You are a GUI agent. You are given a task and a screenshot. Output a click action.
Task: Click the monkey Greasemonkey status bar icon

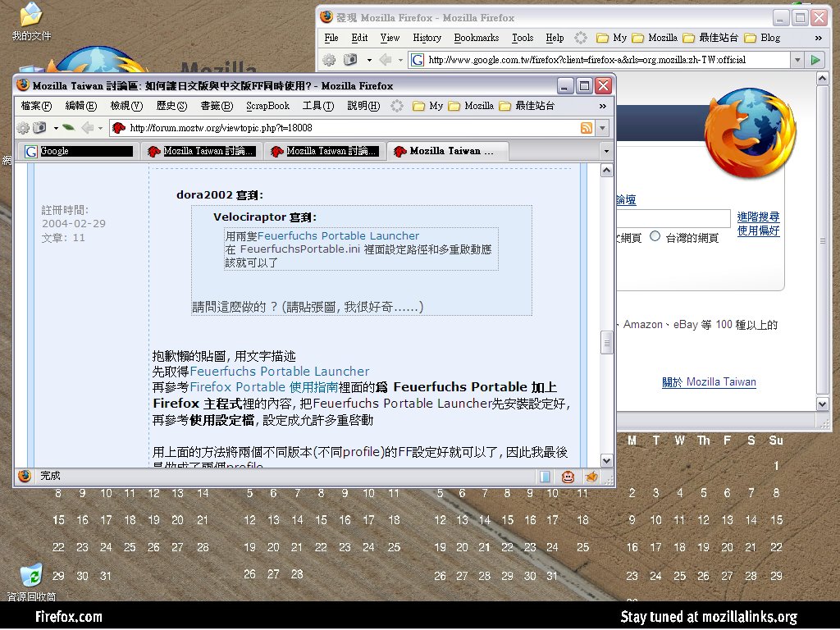point(568,477)
